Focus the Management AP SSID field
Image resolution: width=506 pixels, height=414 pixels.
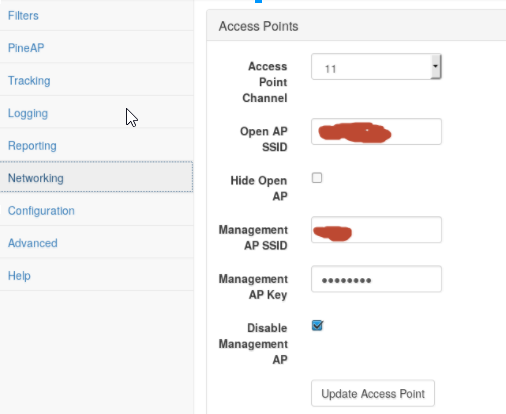[376, 230]
